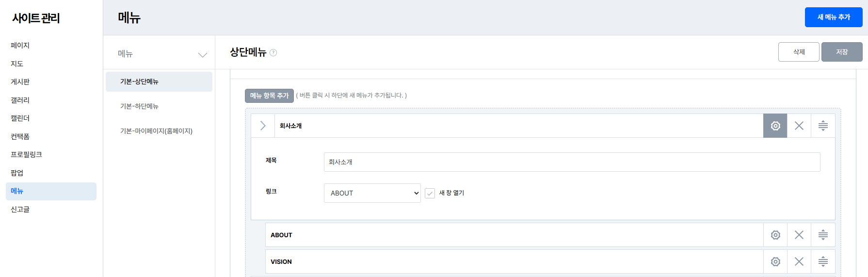Click reorder handle for 회사소개 row
868x277 pixels.
[x=823, y=126]
